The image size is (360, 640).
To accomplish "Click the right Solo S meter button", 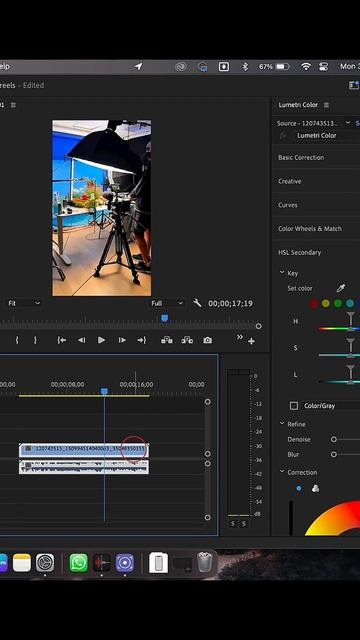I will [244, 523].
